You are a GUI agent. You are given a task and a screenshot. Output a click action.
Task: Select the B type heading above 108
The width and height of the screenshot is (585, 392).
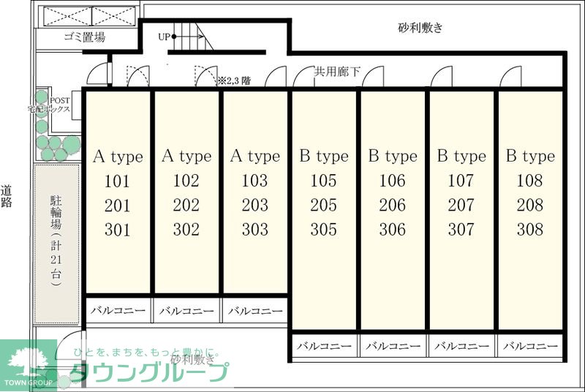530,157
